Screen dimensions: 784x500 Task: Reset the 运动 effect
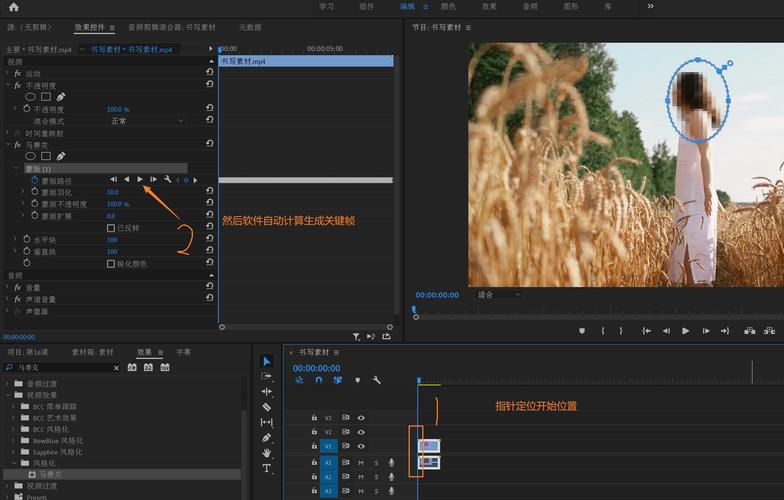(210, 72)
